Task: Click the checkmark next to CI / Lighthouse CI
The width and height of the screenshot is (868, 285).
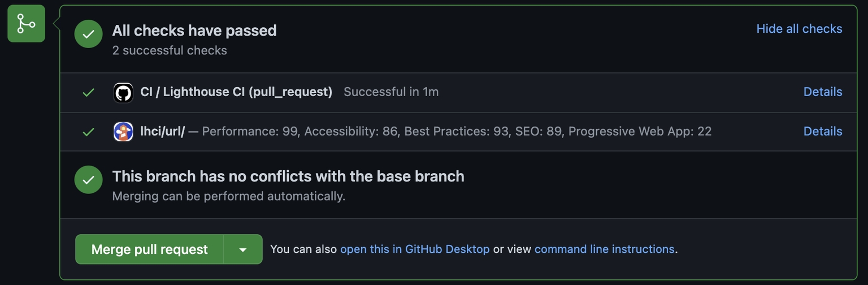Action: point(88,92)
